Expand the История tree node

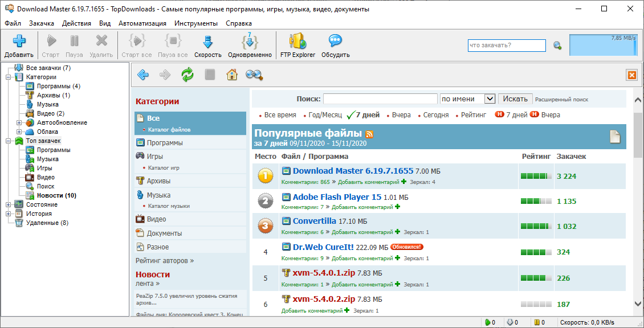(8, 214)
